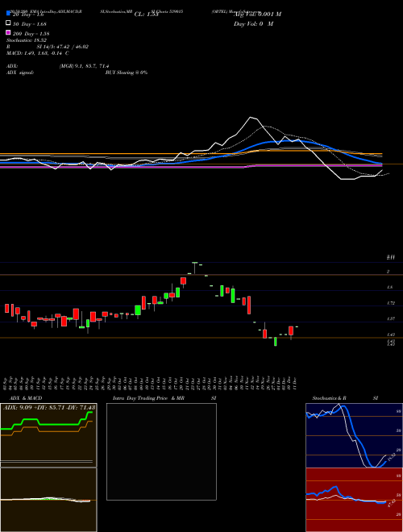Click the '1.72' price axis label
403x532 pixels.
pyautogui.click(x=390, y=303)
